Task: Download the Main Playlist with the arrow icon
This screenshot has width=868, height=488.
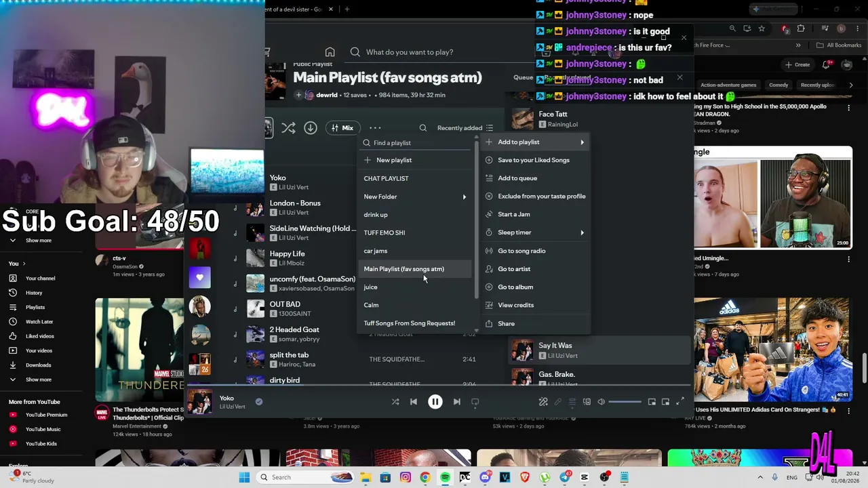Action: (x=311, y=128)
